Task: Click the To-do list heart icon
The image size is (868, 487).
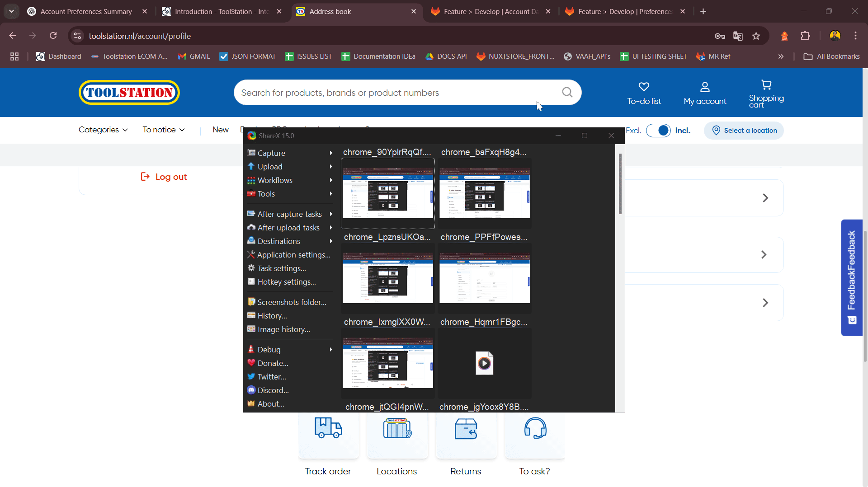Action: coord(644,87)
